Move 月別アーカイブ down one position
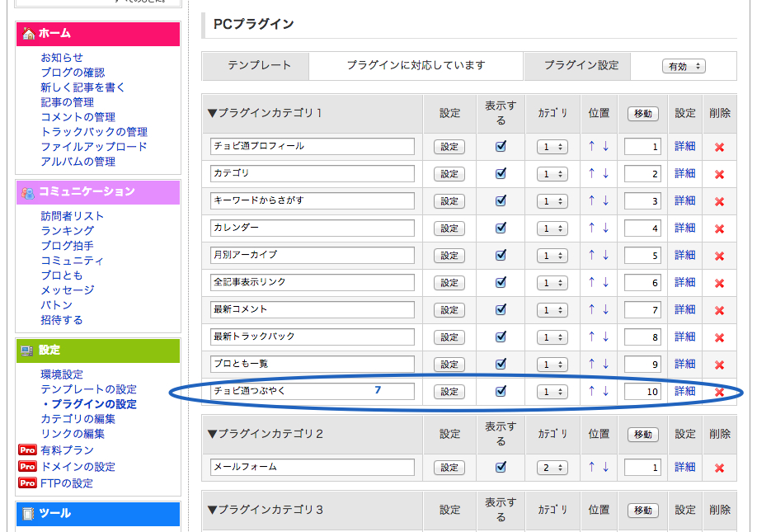 pos(605,254)
